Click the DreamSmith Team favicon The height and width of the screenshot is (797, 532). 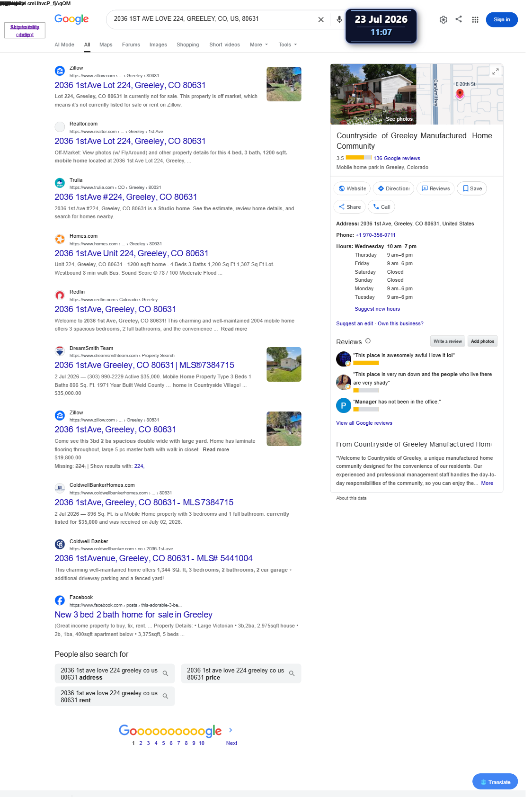(x=60, y=351)
